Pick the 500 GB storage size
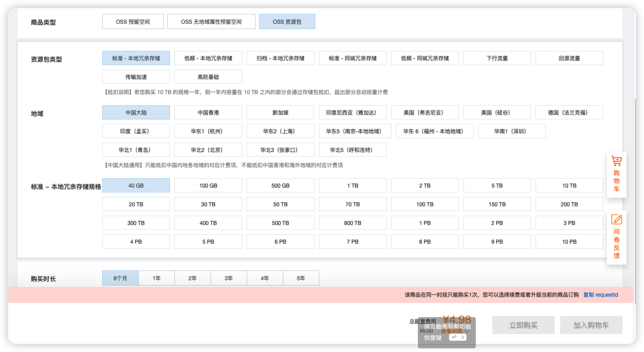This screenshot has height=352, width=644. (281, 185)
